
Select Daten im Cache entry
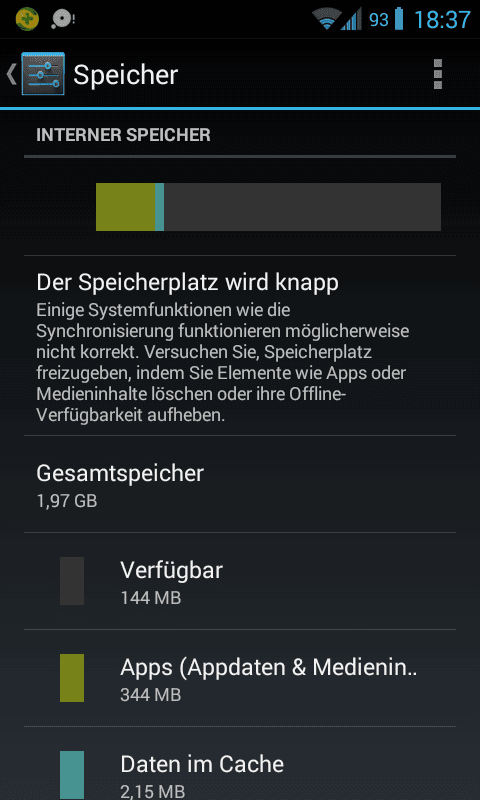[x=240, y=764]
